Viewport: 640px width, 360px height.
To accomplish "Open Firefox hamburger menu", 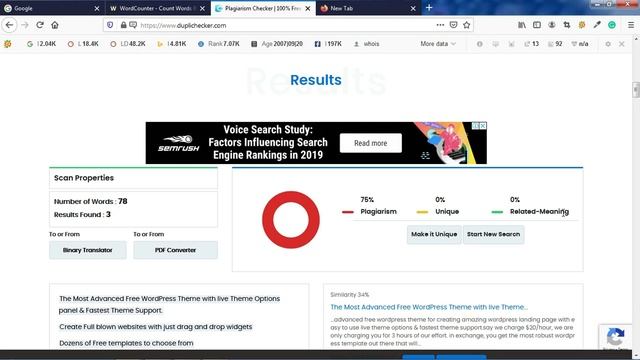I will click(631, 25).
